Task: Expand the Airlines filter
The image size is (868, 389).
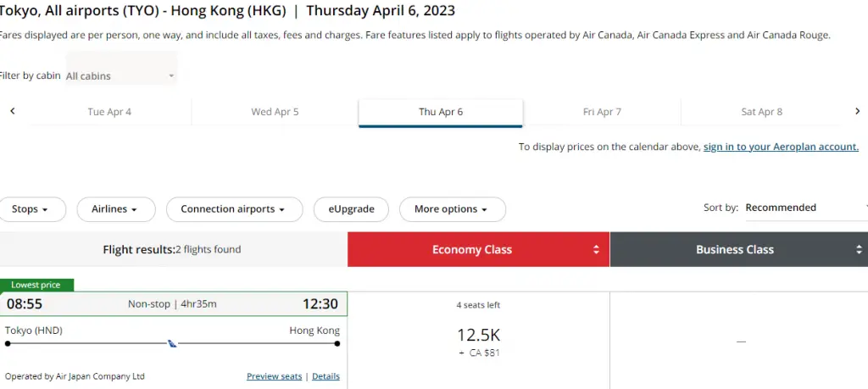Action: [x=115, y=209]
